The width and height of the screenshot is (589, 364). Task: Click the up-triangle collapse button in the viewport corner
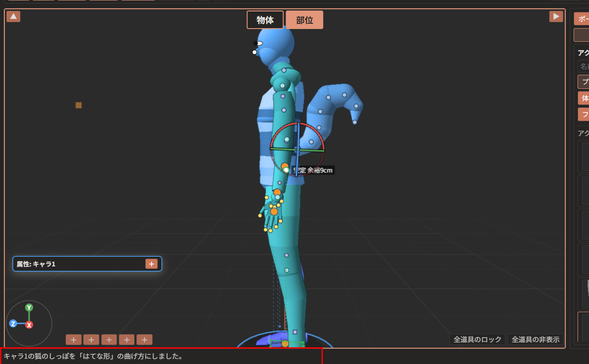point(14,17)
